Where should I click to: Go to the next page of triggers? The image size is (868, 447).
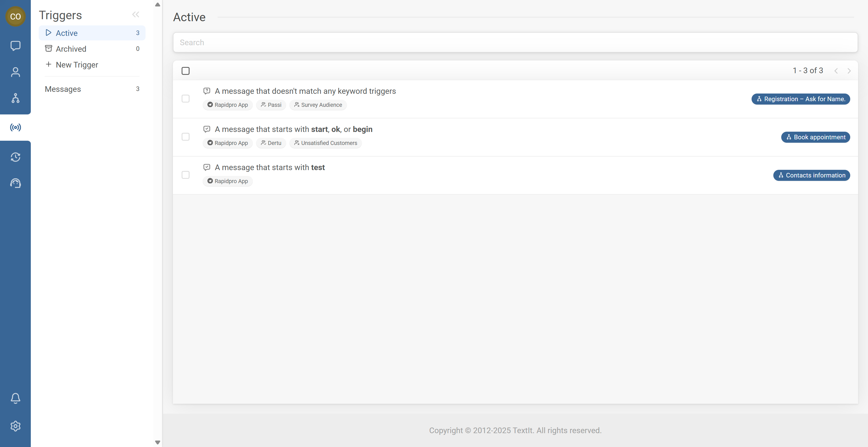point(849,71)
